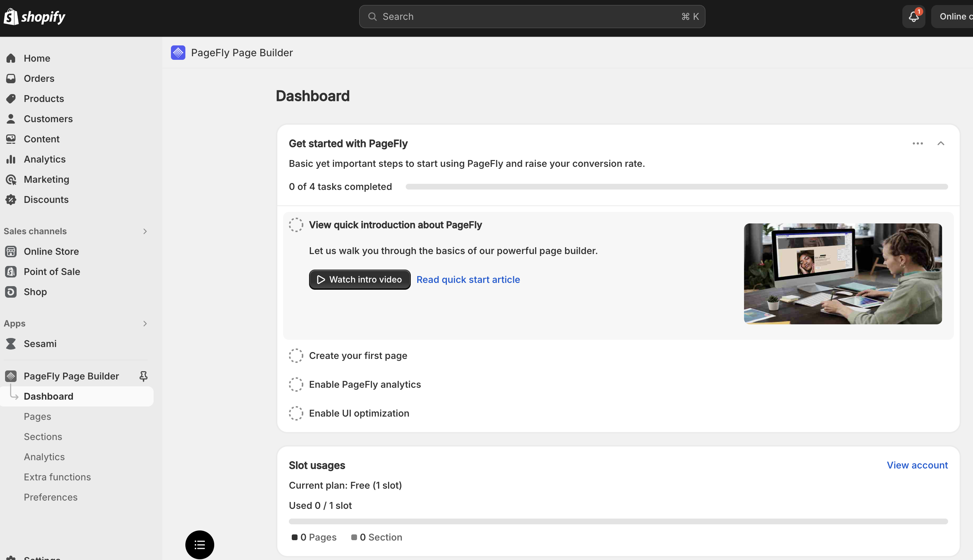The image size is (973, 560).
Task: Open Dashboard under PageFly
Action: point(77,396)
